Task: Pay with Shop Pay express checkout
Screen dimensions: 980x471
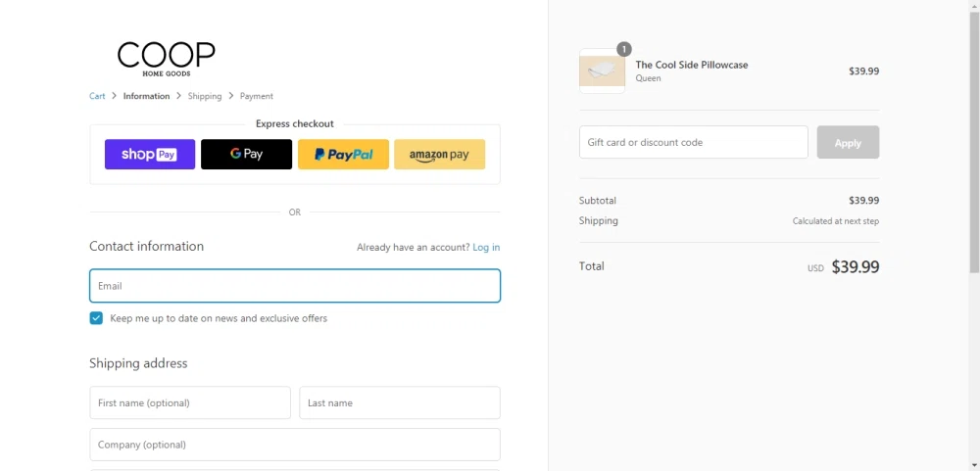Action: [149, 155]
